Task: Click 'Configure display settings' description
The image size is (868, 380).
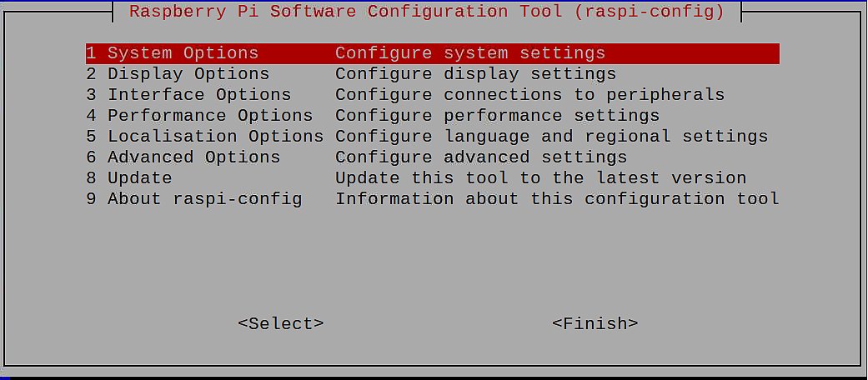Action: (x=475, y=74)
